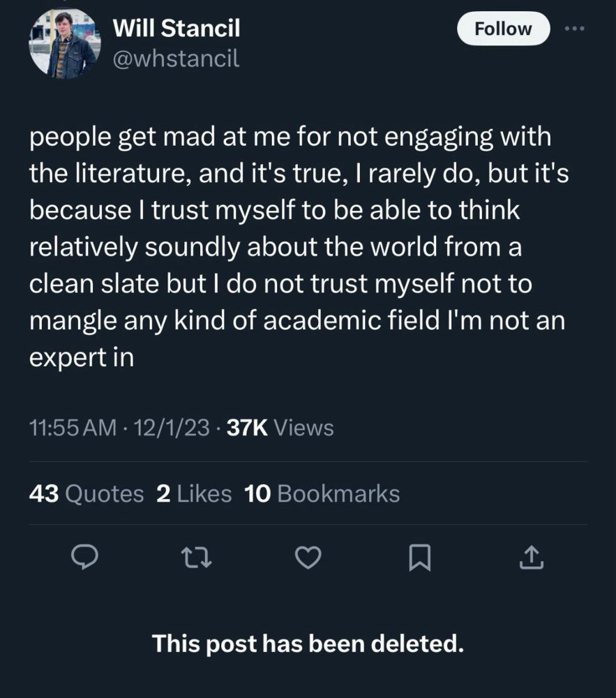616x698 pixels.
Task: Open the 2 Likes list
Action: click(194, 494)
